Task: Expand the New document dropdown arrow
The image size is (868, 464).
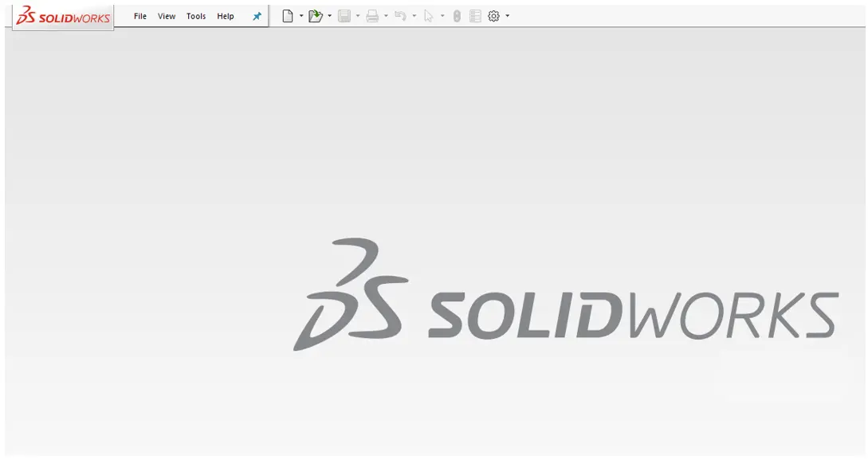Action: click(x=301, y=16)
